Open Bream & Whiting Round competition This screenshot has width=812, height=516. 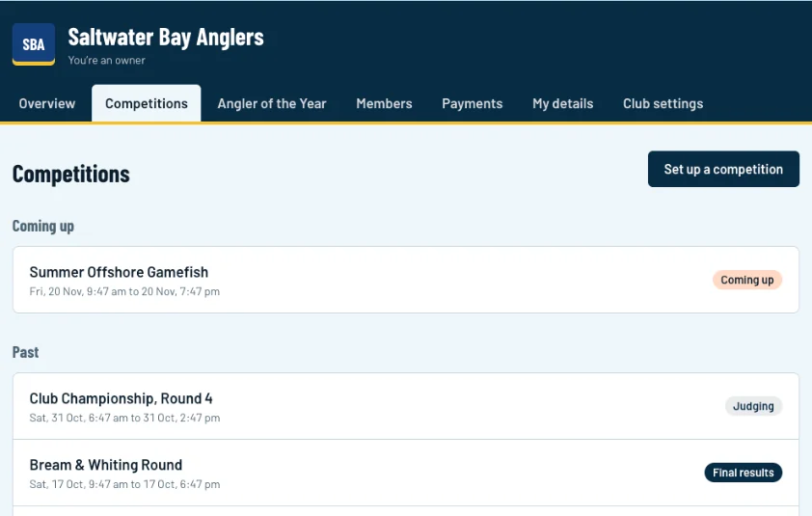[406, 473]
